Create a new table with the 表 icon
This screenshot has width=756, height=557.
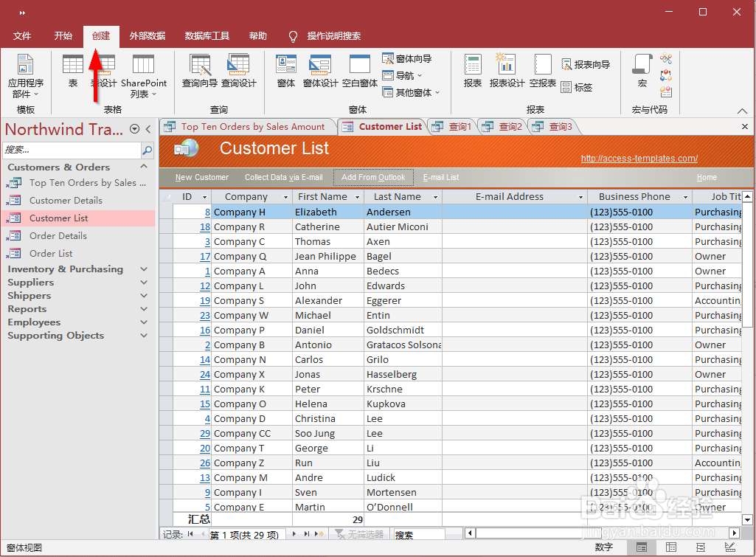(x=73, y=71)
